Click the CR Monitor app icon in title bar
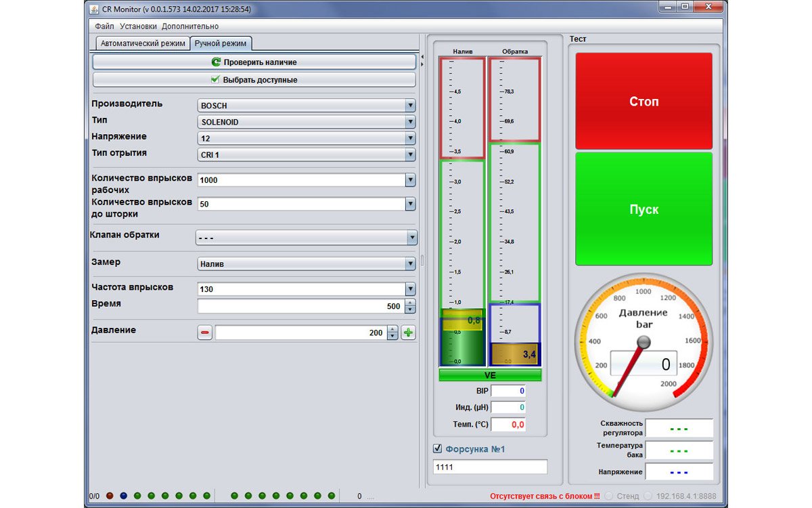The width and height of the screenshot is (812, 508). [94, 9]
